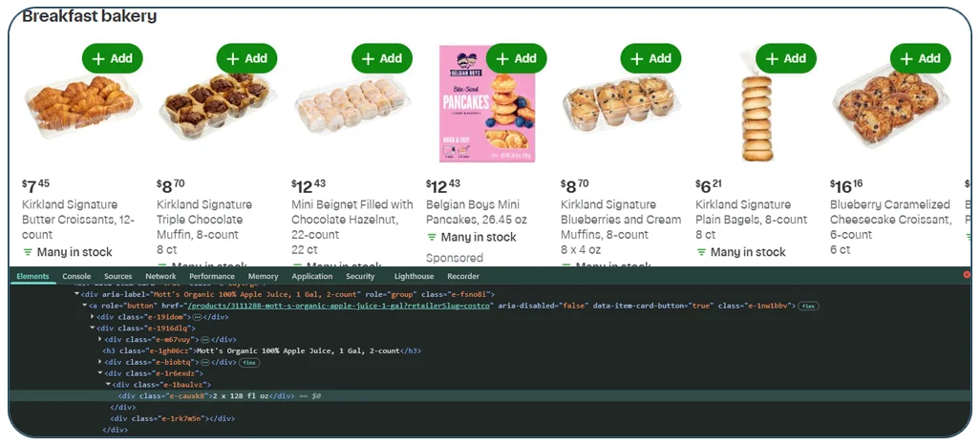Switch to the Elements tab

click(32, 276)
